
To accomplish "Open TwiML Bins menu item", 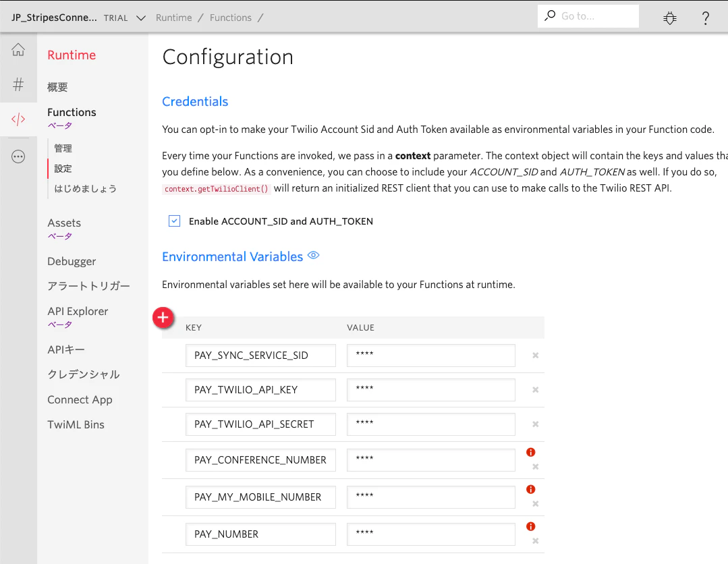I will point(76,424).
